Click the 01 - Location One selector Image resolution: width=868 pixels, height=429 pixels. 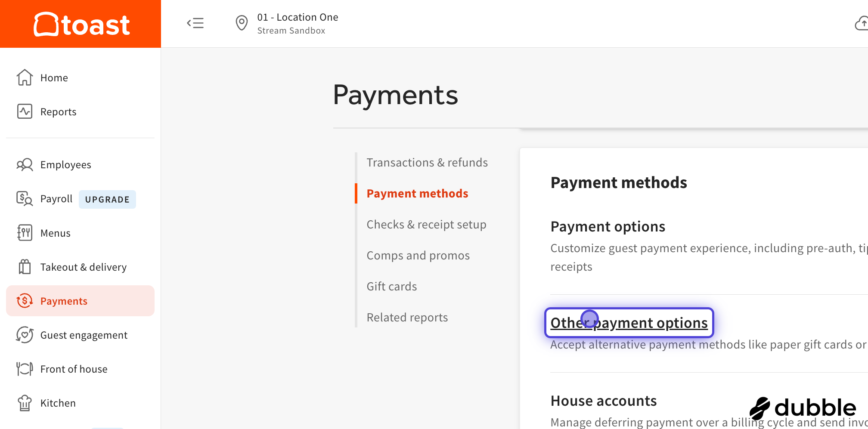tap(298, 17)
